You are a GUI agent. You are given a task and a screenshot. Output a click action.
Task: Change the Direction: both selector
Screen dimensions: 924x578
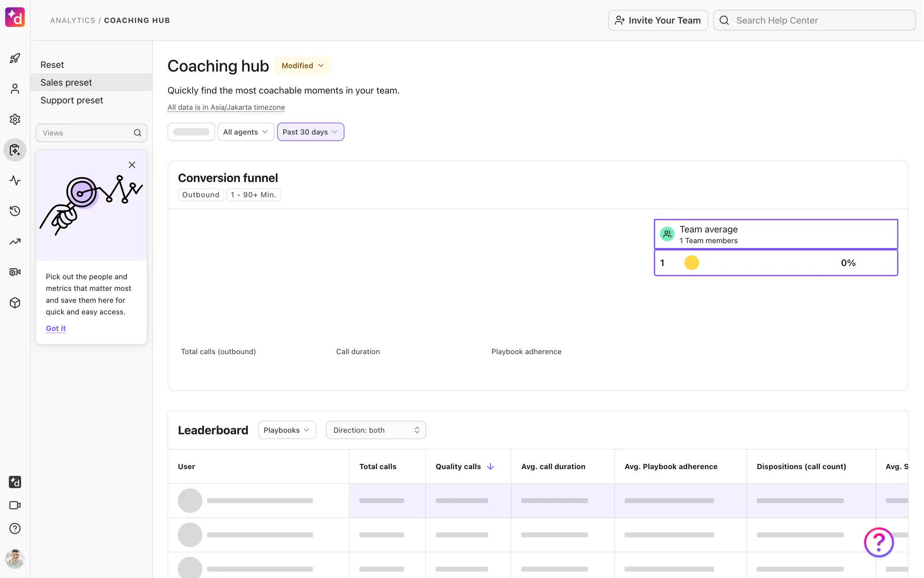[x=376, y=430]
